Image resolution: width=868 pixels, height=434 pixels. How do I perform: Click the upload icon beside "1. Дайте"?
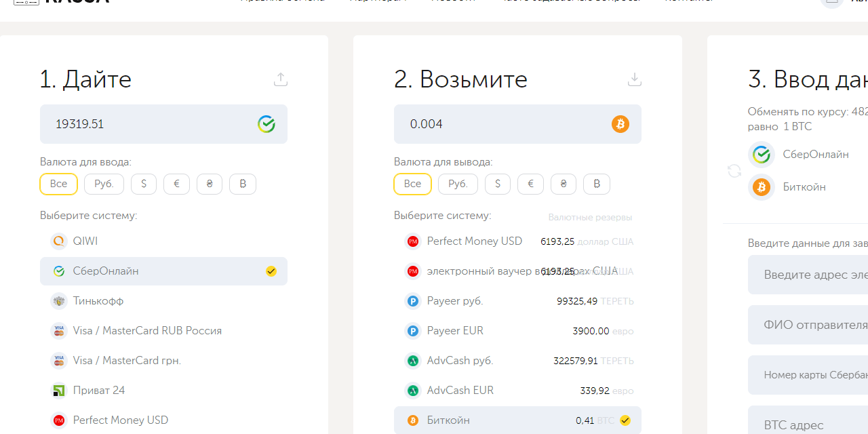click(x=281, y=79)
